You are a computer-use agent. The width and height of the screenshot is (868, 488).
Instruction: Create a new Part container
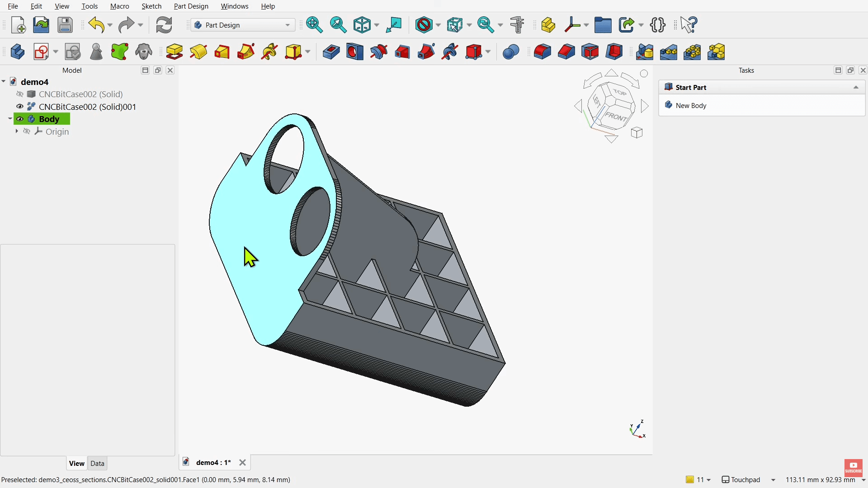click(548, 25)
